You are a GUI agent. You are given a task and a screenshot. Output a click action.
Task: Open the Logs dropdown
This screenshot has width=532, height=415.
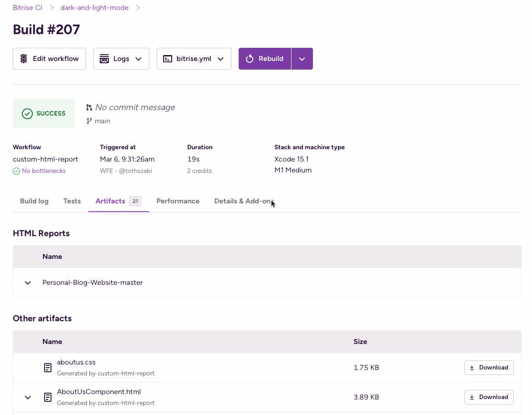pos(121,59)
